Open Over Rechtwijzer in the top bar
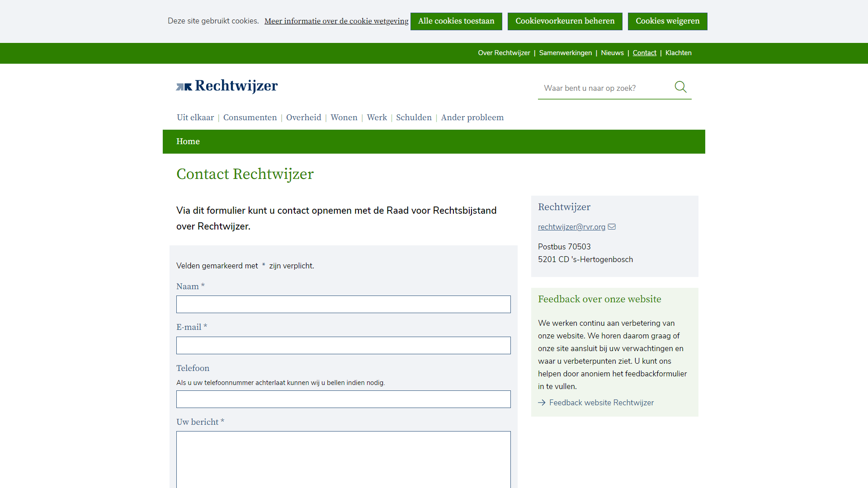Image resolution: width=868 pixels, height=488 pixels. tap(504, 53)
